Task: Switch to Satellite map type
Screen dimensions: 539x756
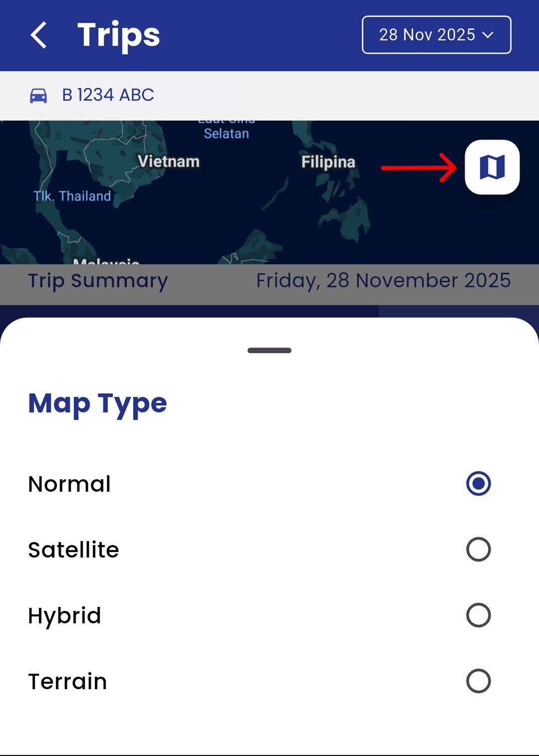Action: 478,549
